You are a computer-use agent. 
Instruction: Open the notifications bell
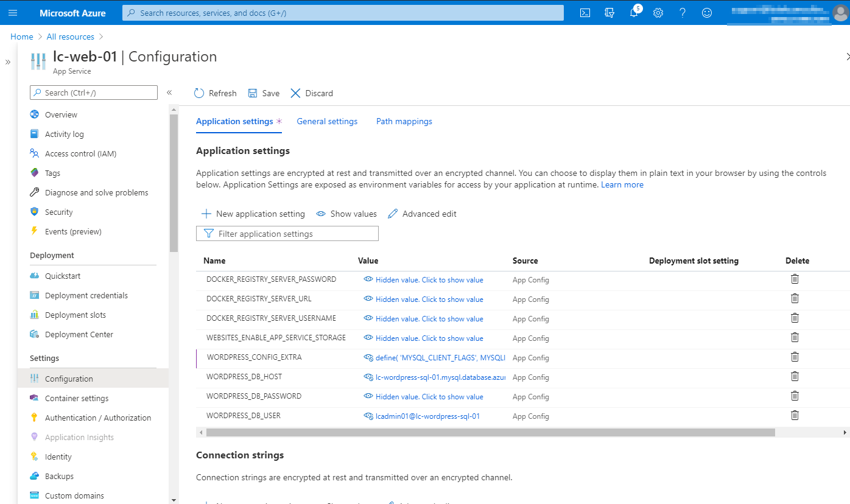(634, 12)
